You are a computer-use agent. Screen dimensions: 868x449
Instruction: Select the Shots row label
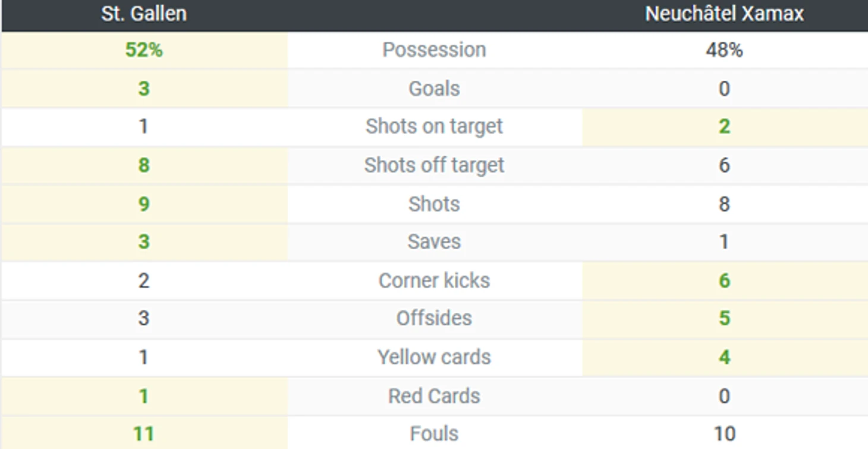434,204
